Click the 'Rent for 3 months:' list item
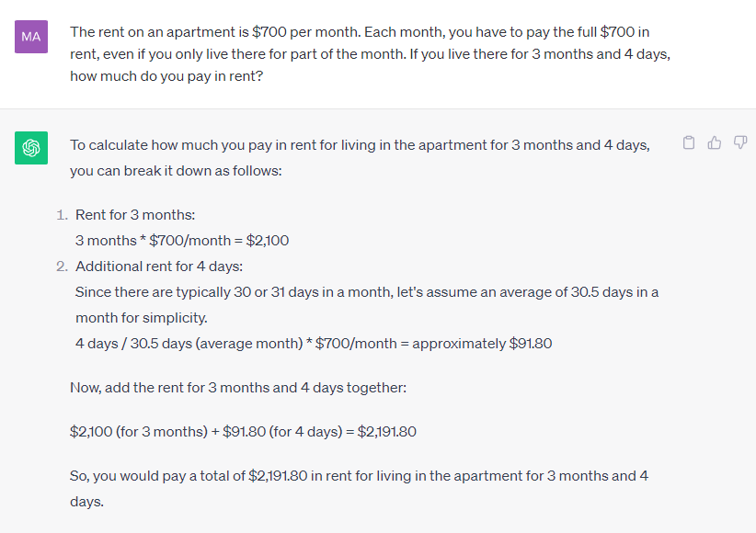Viewport: 756px width, 533px height. pos(135,215)
